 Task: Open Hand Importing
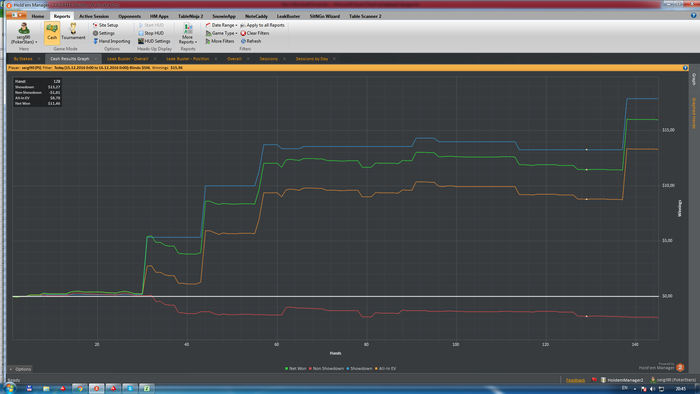coord(112,41)
